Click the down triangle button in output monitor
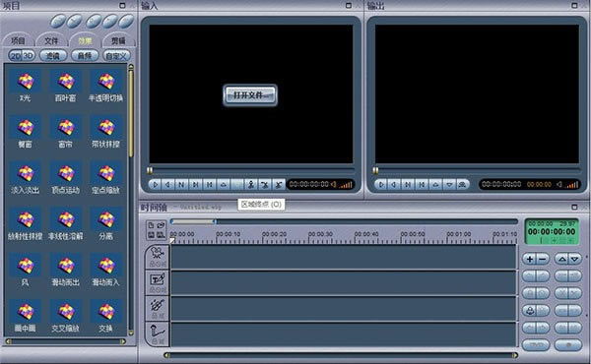591x364 pixels. 449,184
